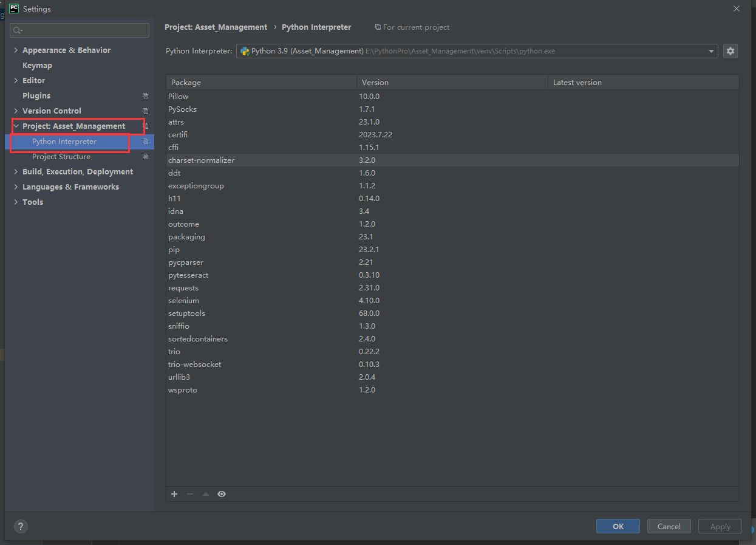Toggle the eye icon to show early releases
The height and width of the screenshot is (545, 756).
point(222,494)
